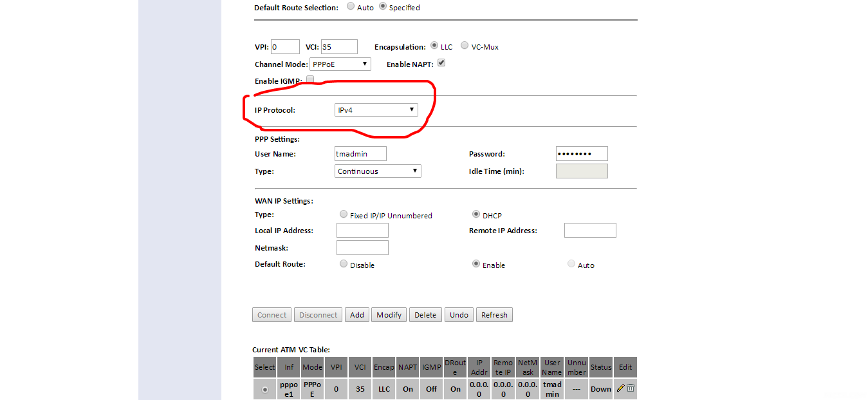Click the Add button

click(x=357, y=315)
